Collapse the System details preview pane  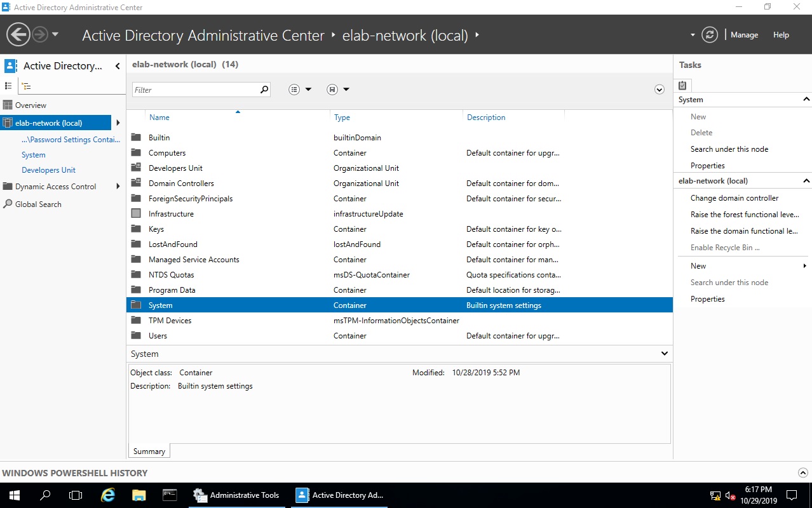(665, 354)
